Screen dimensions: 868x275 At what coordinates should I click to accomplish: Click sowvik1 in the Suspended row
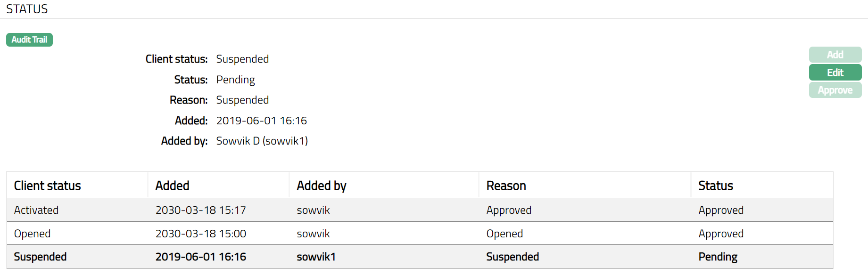click(316, 257)
